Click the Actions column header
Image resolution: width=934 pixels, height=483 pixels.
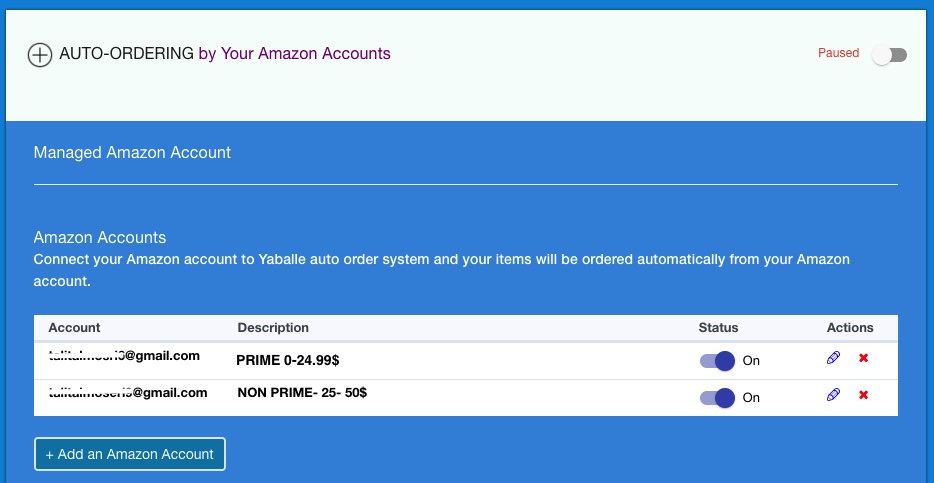850,328
